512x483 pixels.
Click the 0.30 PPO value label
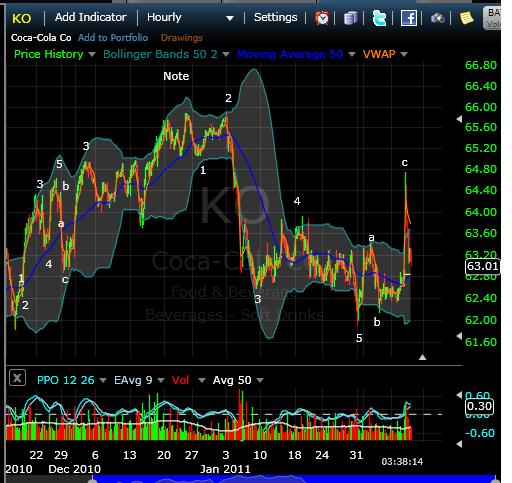[x=479, y=406]
